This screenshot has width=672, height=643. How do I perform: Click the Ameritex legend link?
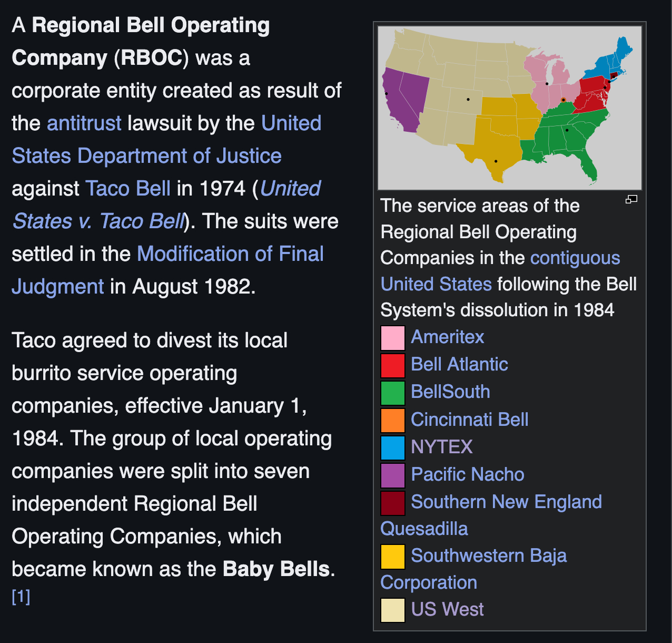point(447,337)
